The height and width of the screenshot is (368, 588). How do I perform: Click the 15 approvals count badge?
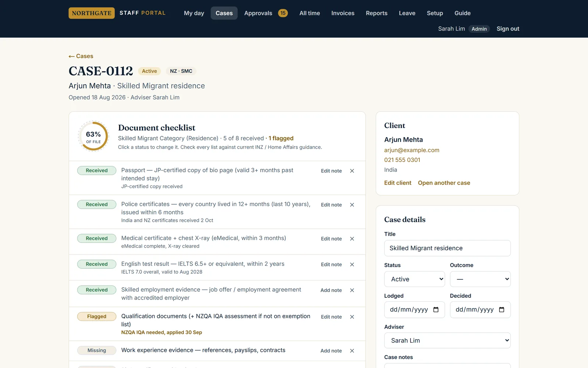point(283,13)
